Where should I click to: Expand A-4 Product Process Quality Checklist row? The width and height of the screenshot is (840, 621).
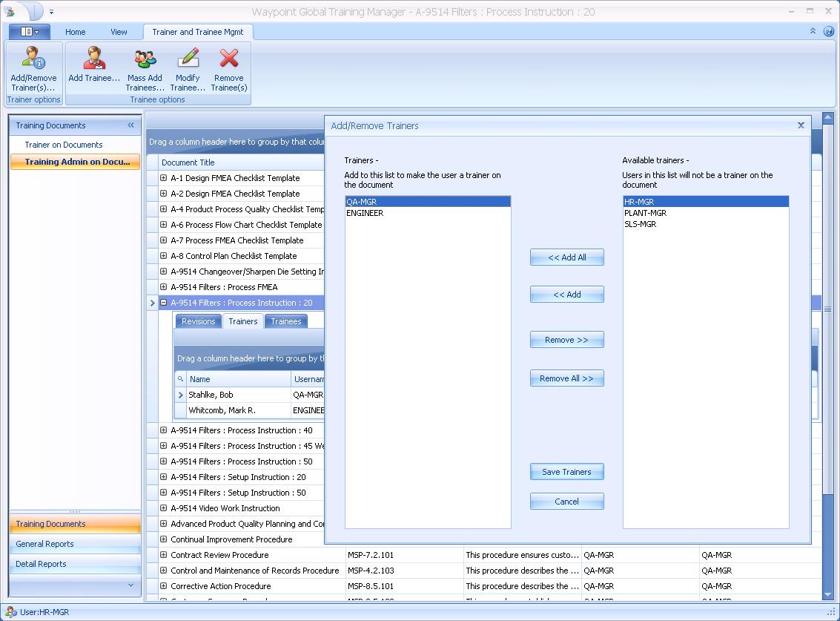(x=163, y=208)
